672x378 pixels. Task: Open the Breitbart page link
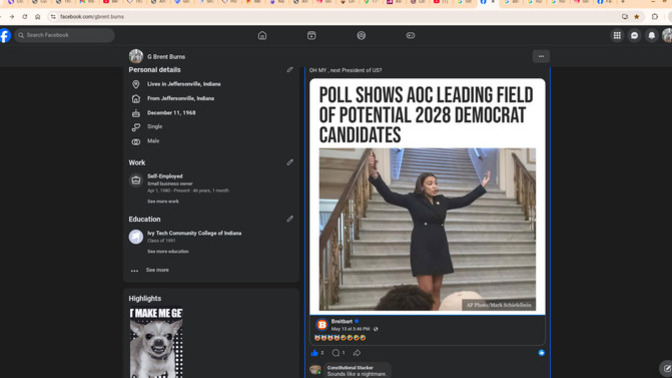(x=342, y=321)
